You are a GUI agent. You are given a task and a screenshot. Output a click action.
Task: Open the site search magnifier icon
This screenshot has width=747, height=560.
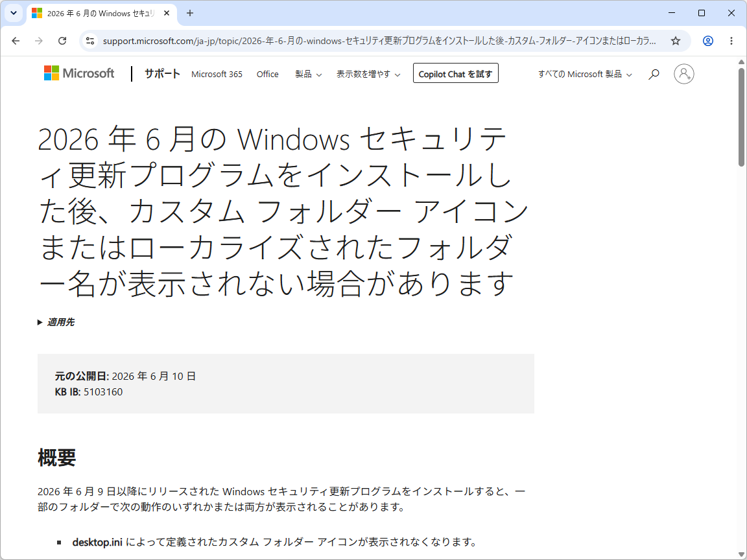coord(654,74)
